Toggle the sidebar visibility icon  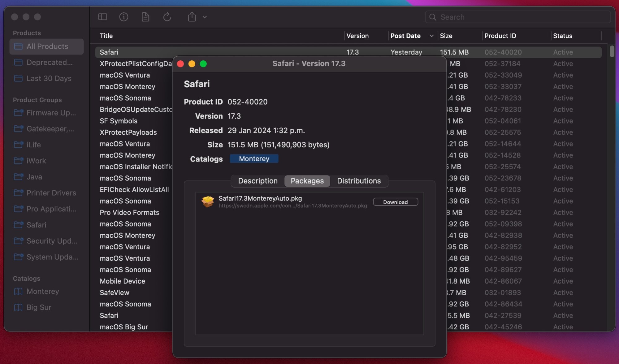pos(102,17)
